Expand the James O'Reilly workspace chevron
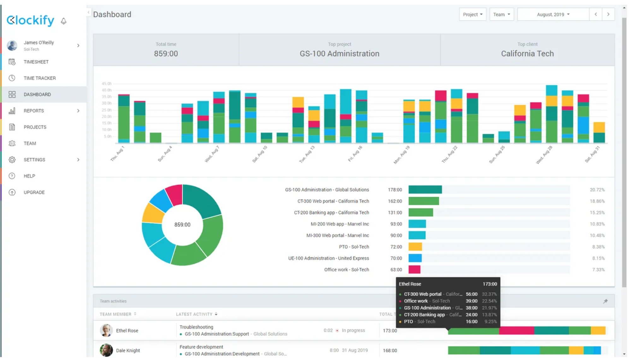This screenshot has width=634, height=364. click(78, 46)
